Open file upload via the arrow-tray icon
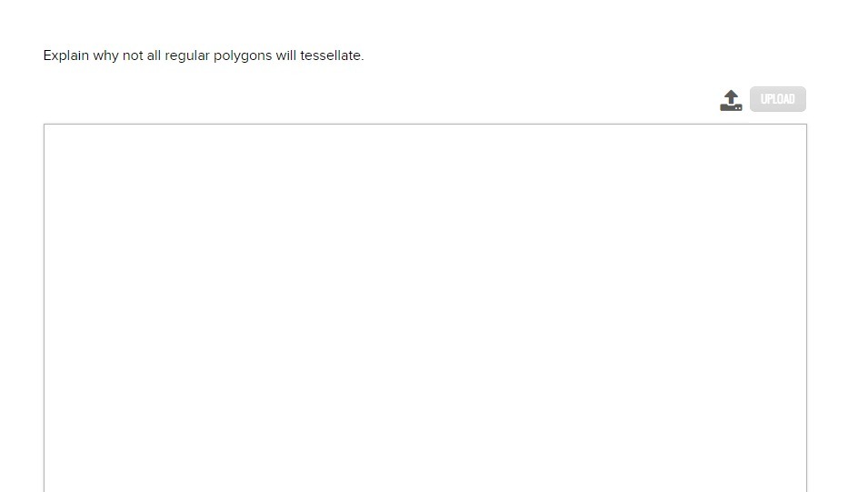The image size is (868, 492). [731, 100]
